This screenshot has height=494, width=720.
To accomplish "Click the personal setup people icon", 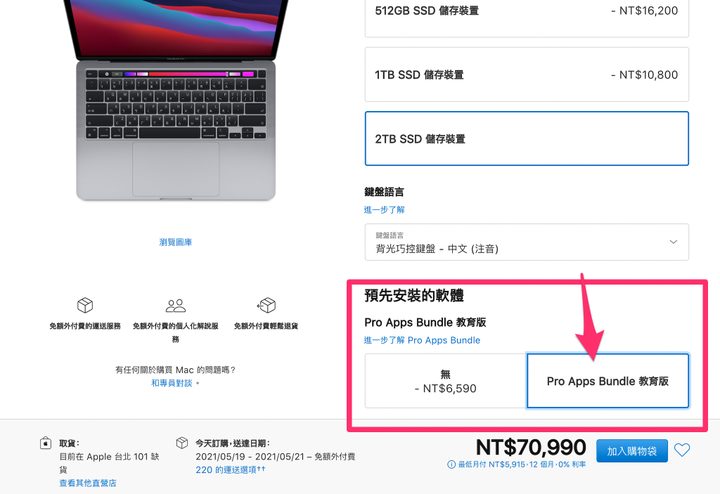I will click(x=175, y=305).
